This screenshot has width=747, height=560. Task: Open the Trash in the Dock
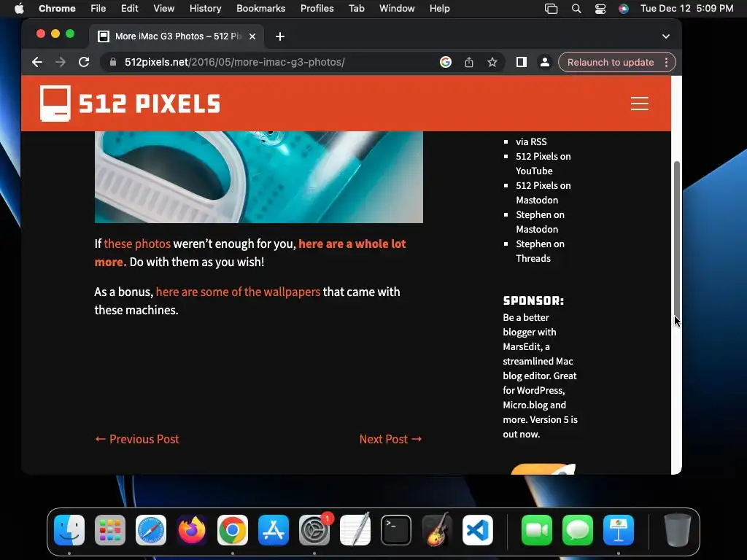coord(678,530)
